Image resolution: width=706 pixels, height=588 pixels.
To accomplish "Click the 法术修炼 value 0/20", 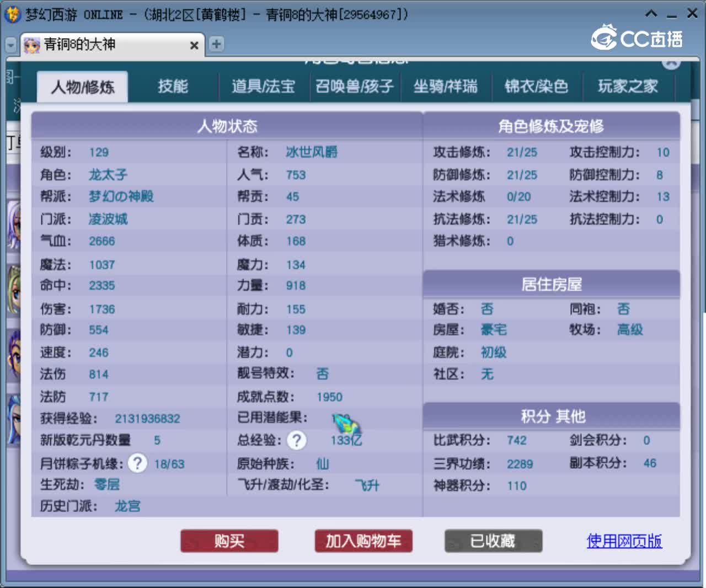I will tap(518, 196).
